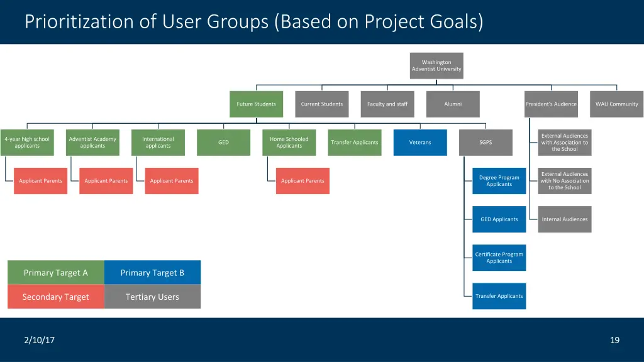Select the gray SGPS box
The height and width of the screenshot is (362, 644).
point(486,143)
